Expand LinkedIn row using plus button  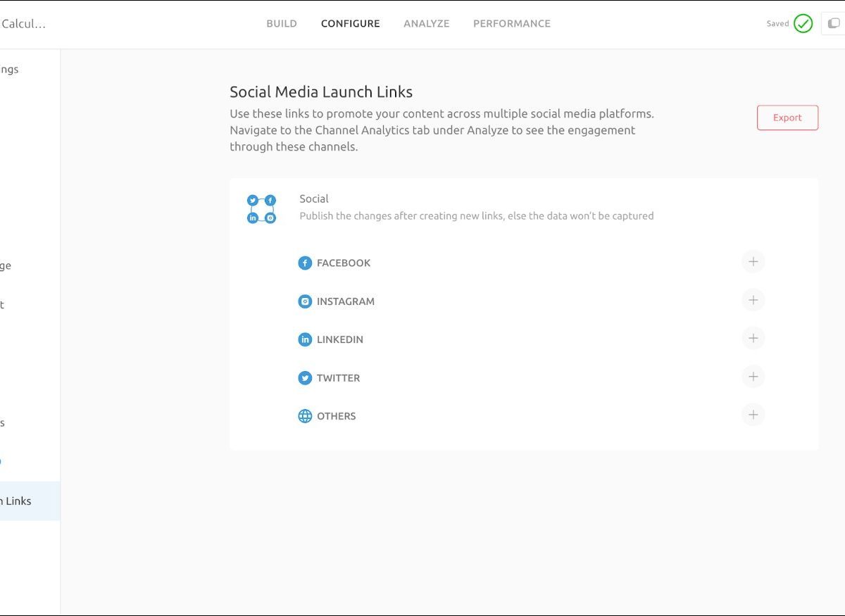(753, 339)
